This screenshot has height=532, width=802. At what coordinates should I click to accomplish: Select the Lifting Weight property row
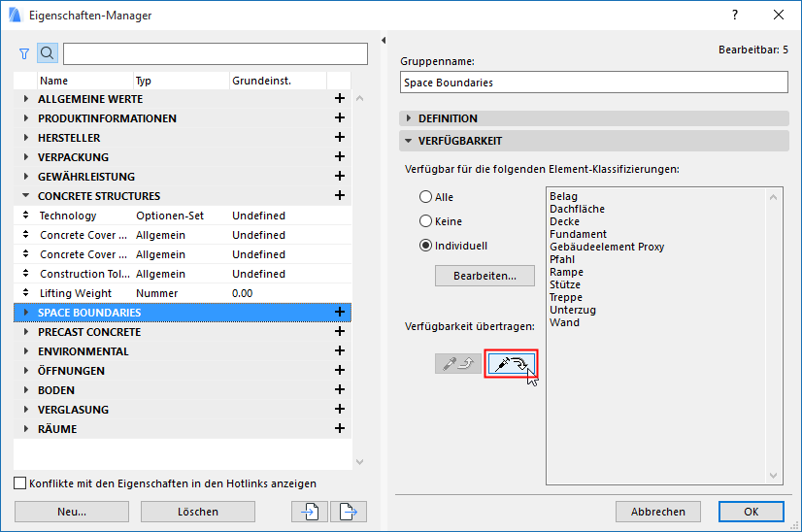pos(76,293)
